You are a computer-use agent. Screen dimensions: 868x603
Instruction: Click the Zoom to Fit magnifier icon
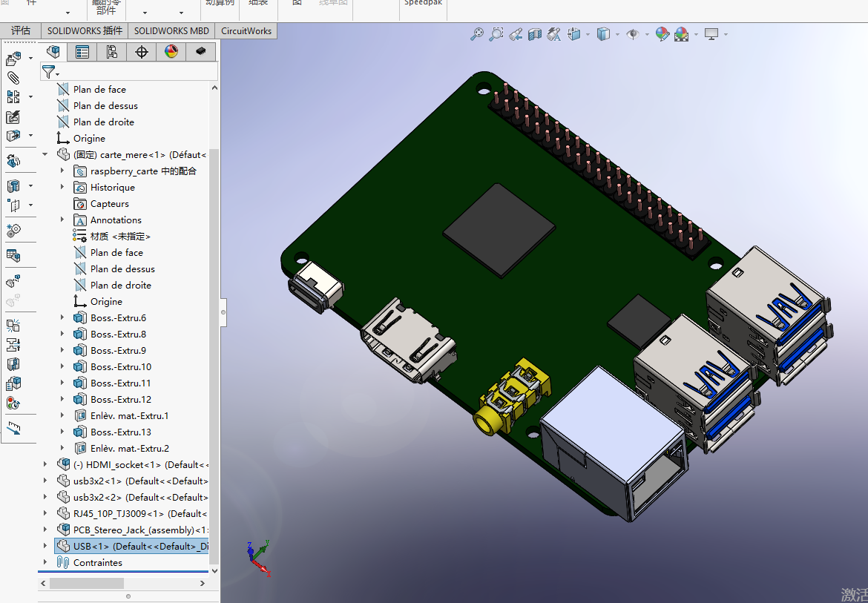(x=476, y=34)
